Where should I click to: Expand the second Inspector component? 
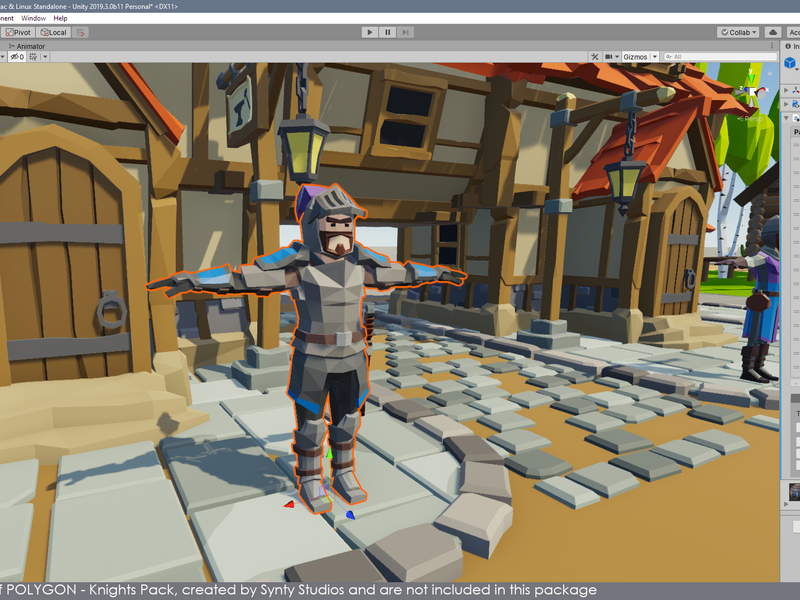(786, 104)
